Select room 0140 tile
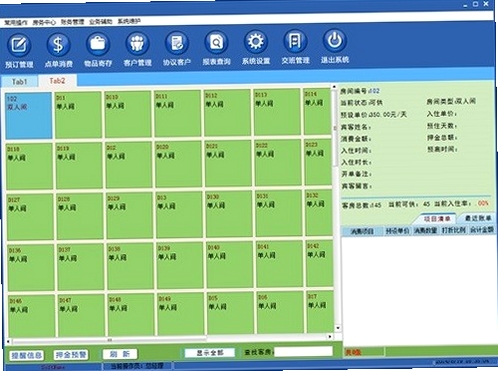Screen dimensions: 498x371 229,265
